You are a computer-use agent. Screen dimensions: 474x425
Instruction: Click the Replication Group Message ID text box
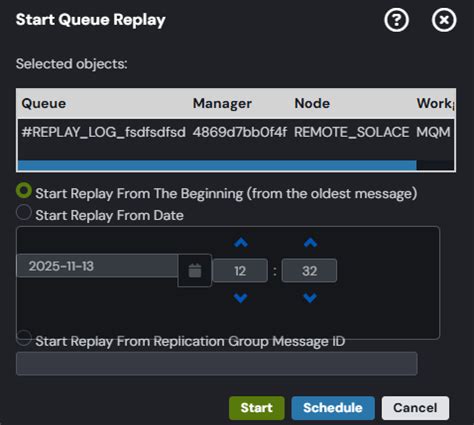click(217, 364)
